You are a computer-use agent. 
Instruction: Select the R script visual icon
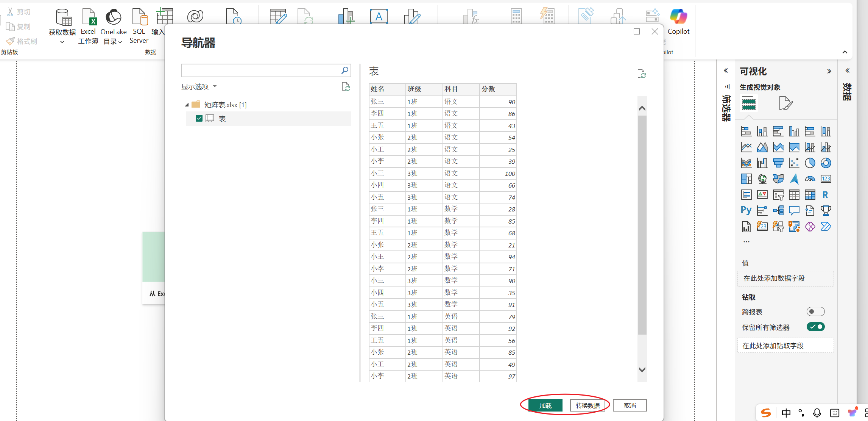(825, 195)
